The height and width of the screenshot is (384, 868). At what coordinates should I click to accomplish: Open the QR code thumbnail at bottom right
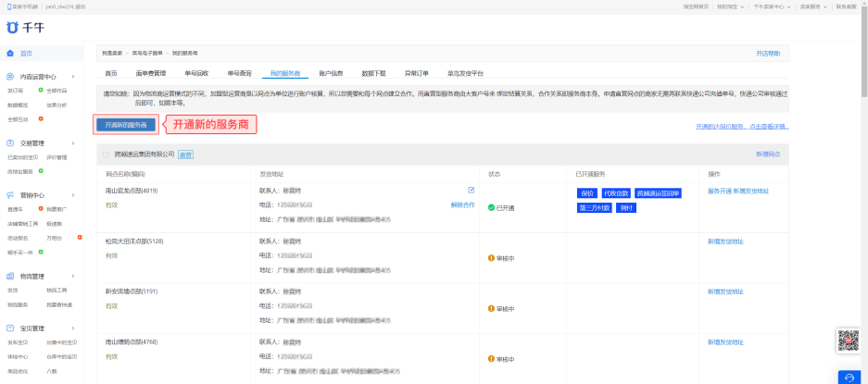click(x=849, y=341)
